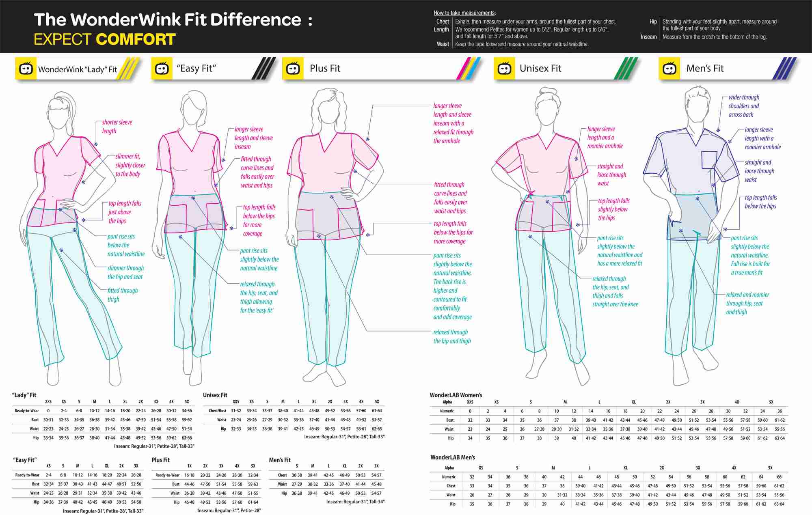Click the Unisex Fit size table title
Screen dimensions: 812x515
coord(215,395)
